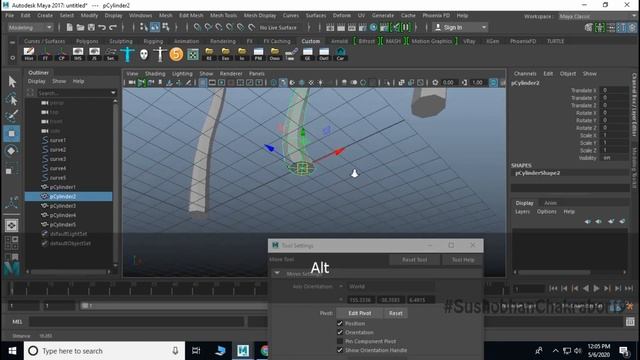Viewport: 640px width, 360px height.
Task: Click the Tool Help button
Action: pyautogui.click(x=463, y=260)
